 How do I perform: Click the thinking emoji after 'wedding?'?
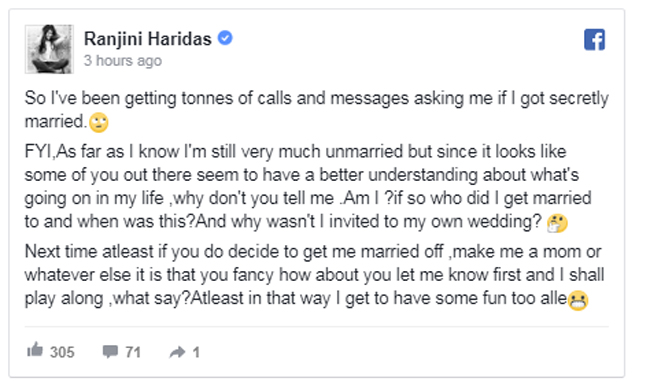[x=557, y=223]
